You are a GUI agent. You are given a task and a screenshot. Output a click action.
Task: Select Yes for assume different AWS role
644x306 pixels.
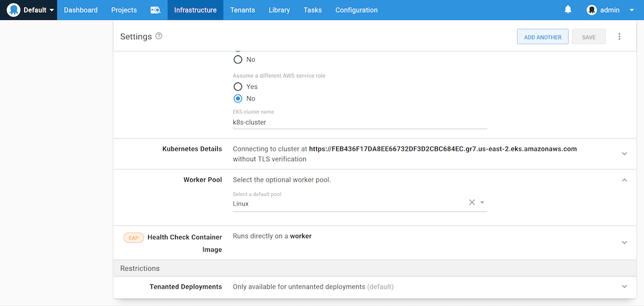(x=238, y=86)
